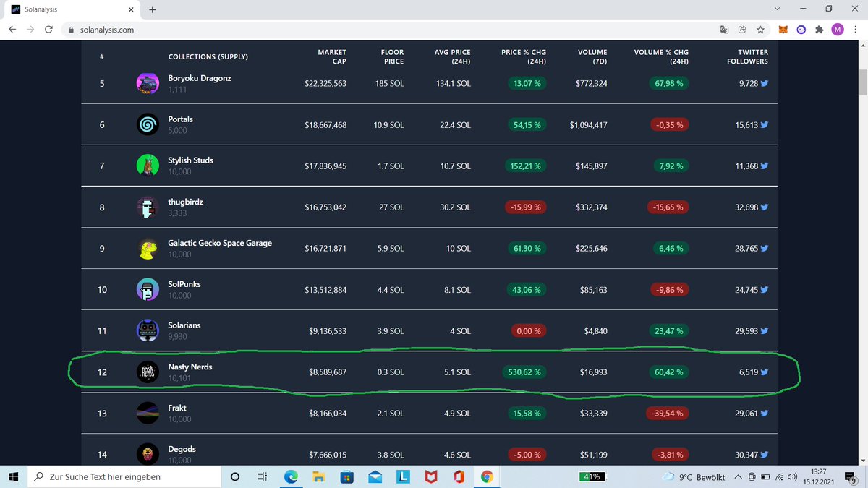This screenshot has width=868, height=488.
Task: Open the Nasty Nerds collection
Action: pyautogui.click(x=190, y=367)
